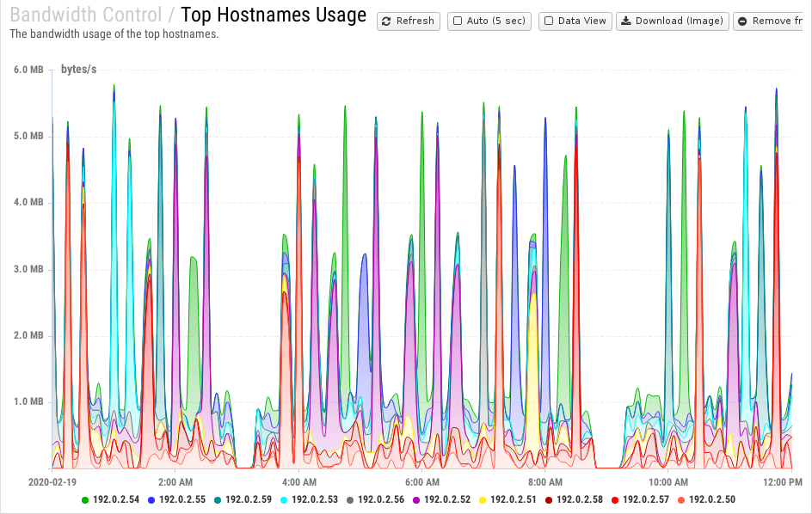This screenshot has width=812, height=514.
Task: Open Bandwidth Control breadcrumb link
Action: point(85,15)
